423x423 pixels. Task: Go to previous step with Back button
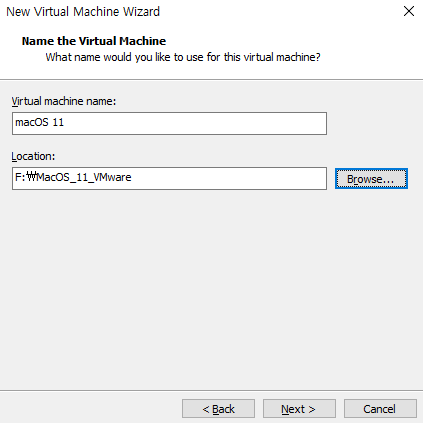218,409
